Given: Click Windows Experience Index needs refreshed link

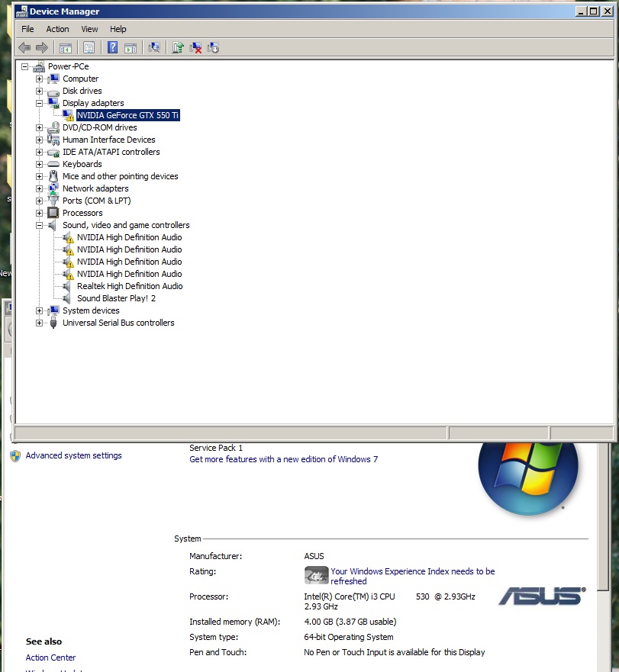Looking at the screenshot, I should pos(413,577).
